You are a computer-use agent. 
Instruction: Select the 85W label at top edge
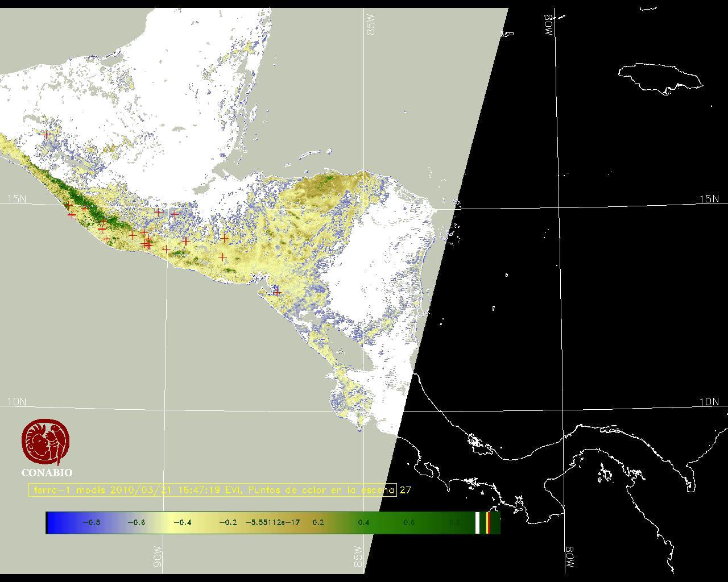tap(371, 25)
